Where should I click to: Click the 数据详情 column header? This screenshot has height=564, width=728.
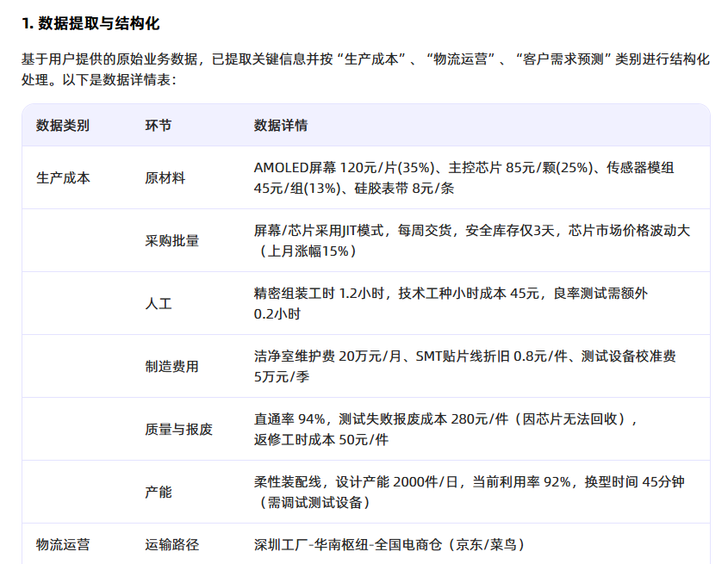pos(276,125)
